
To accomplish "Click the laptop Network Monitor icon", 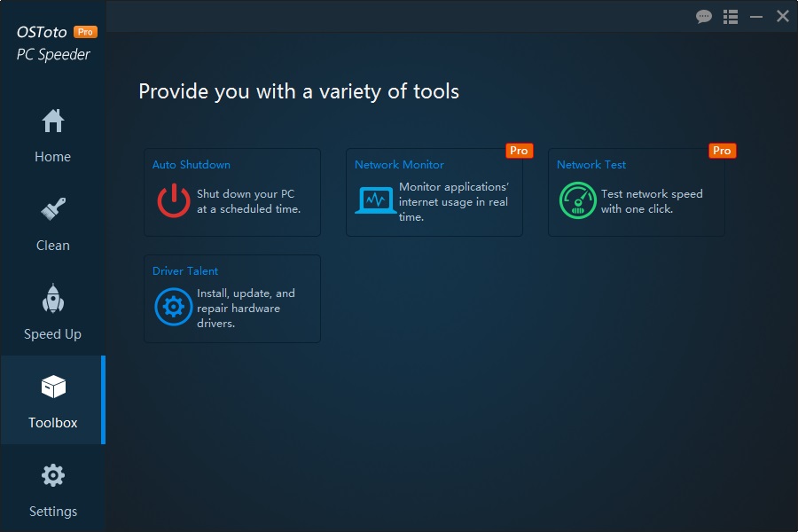I will pyautogui.click(x=376, y=200).
